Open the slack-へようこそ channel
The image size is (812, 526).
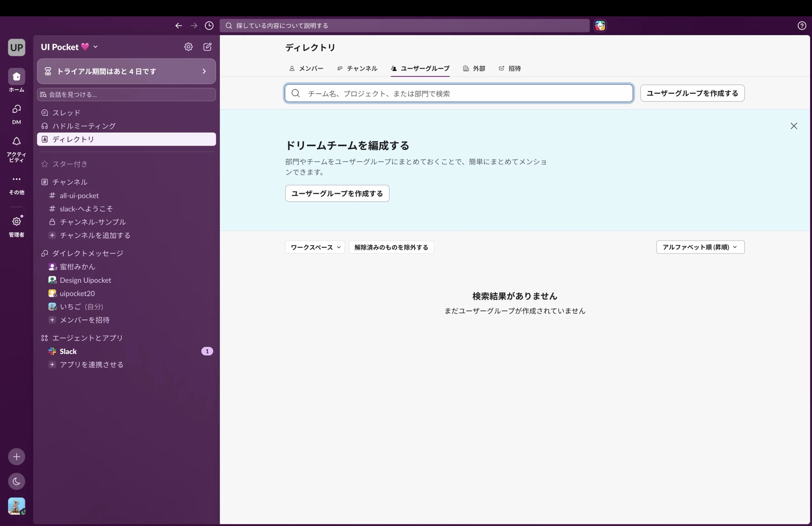tap(126, 209)
